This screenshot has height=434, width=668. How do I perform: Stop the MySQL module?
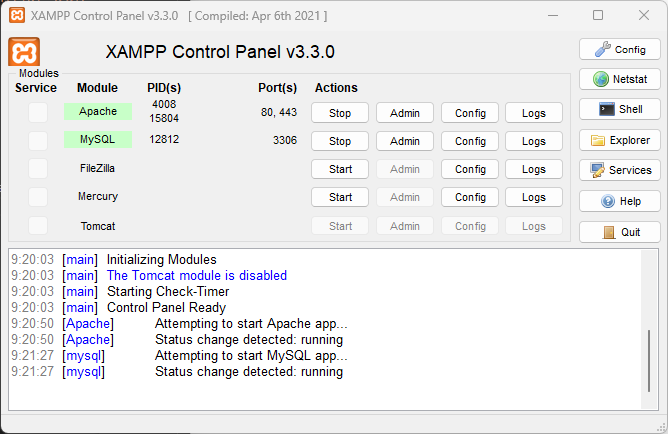[340, 141]
